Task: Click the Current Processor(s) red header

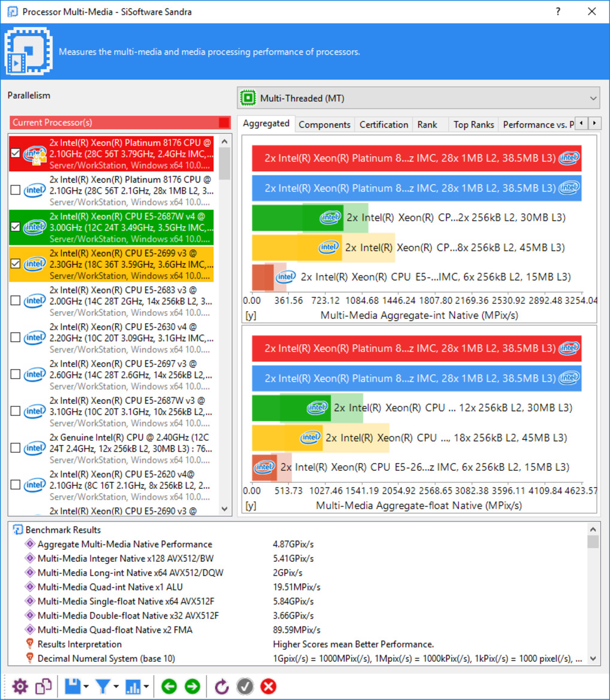Action: 120,122
